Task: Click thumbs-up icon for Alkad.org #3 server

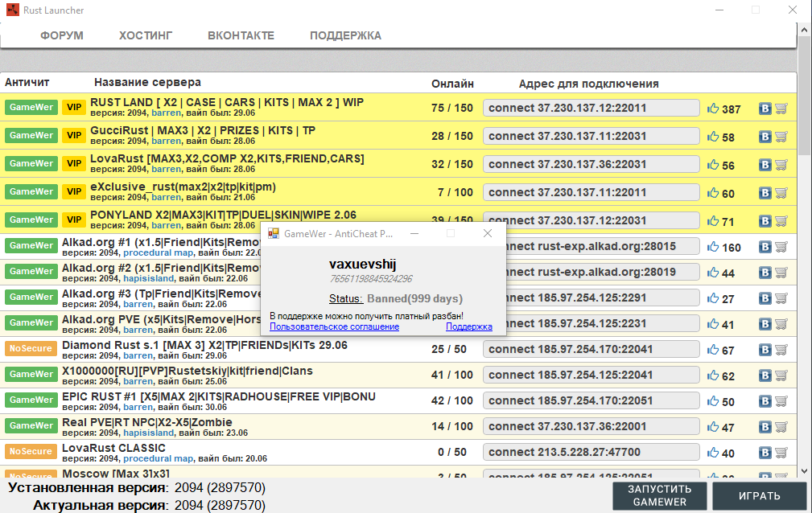Action: (x=713, y=298)
